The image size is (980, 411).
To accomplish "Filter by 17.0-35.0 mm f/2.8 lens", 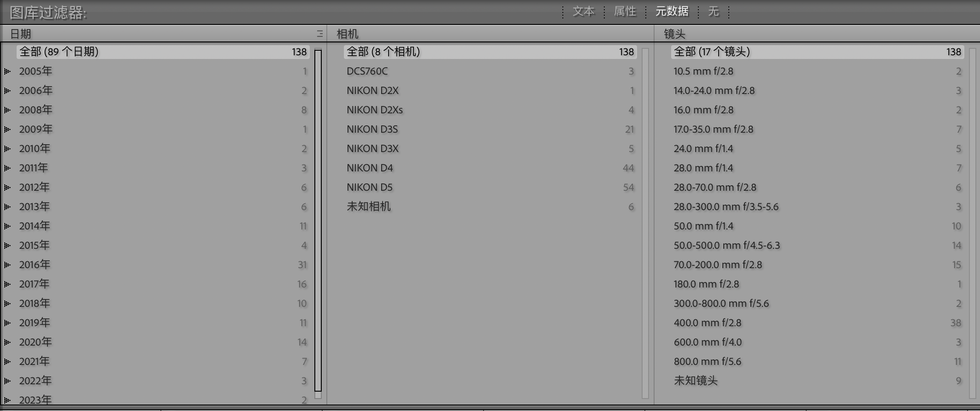I will [818, 129].
